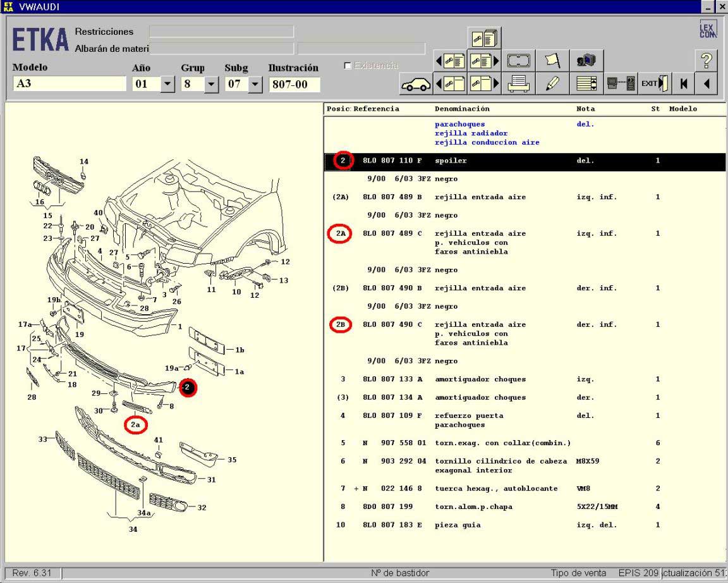728x583 pixels.
Task: Click the EXIT door button
Action: pos(655,84)
